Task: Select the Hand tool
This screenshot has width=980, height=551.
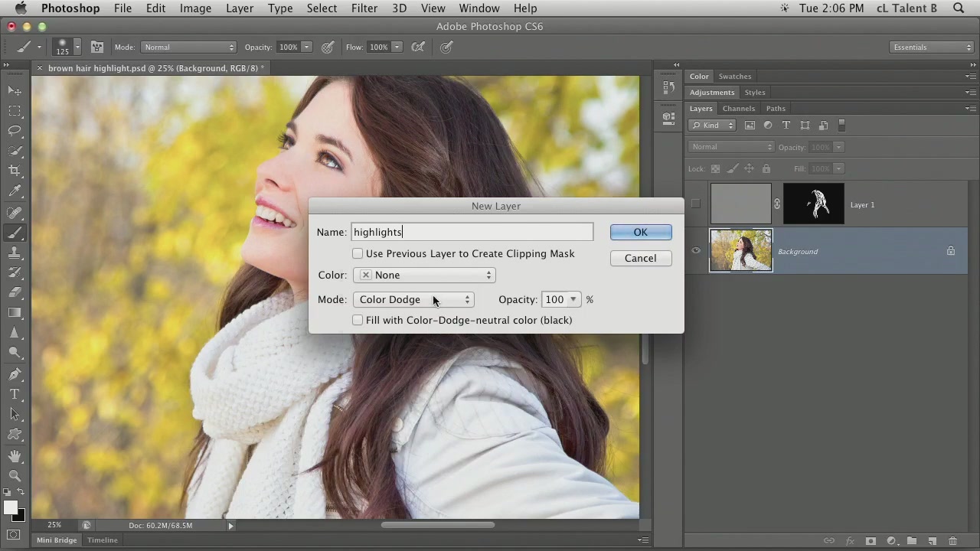Action: [x=15, y=457]
